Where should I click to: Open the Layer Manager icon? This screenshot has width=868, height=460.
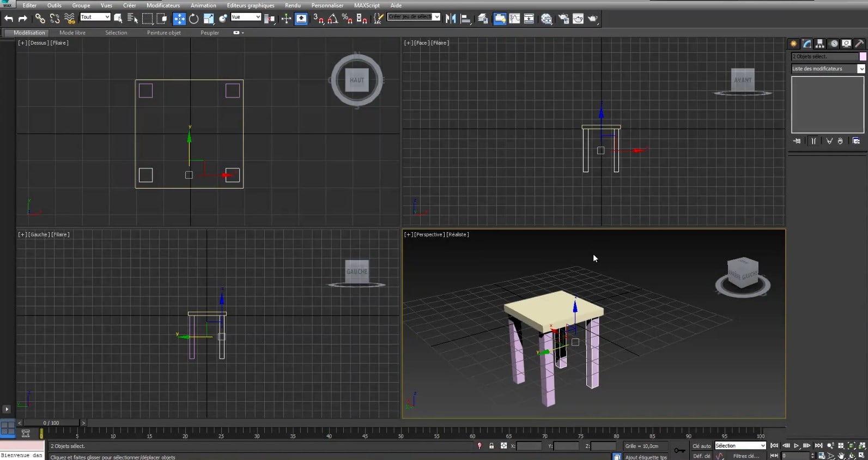point(483,19)
